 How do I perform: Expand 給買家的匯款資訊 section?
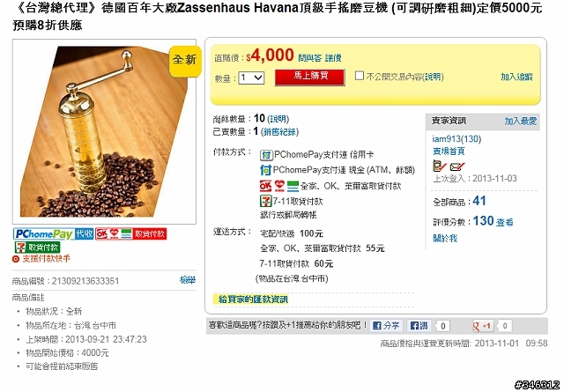254,300
